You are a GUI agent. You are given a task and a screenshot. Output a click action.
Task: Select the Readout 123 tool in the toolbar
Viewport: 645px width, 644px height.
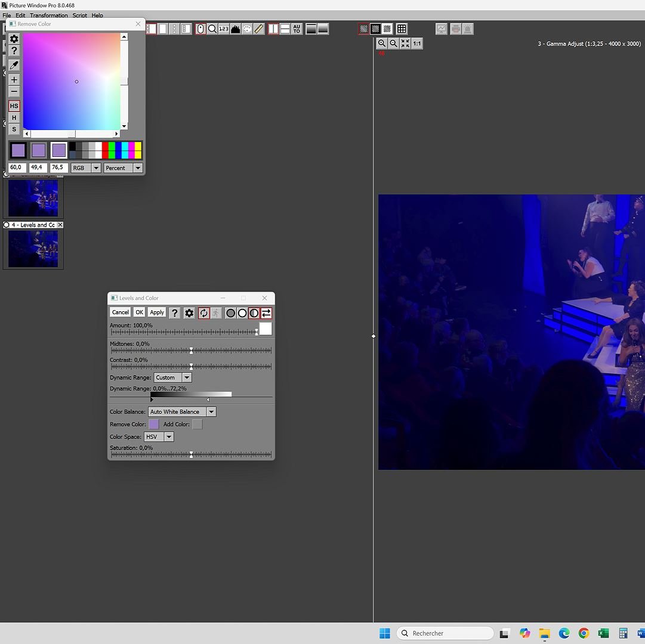tap(223, 29)
